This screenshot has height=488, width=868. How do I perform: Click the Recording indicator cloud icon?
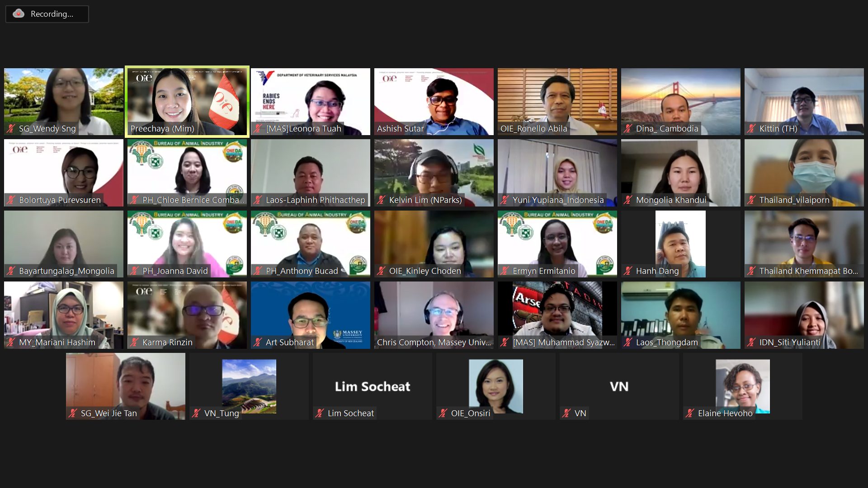coord(19,14)
